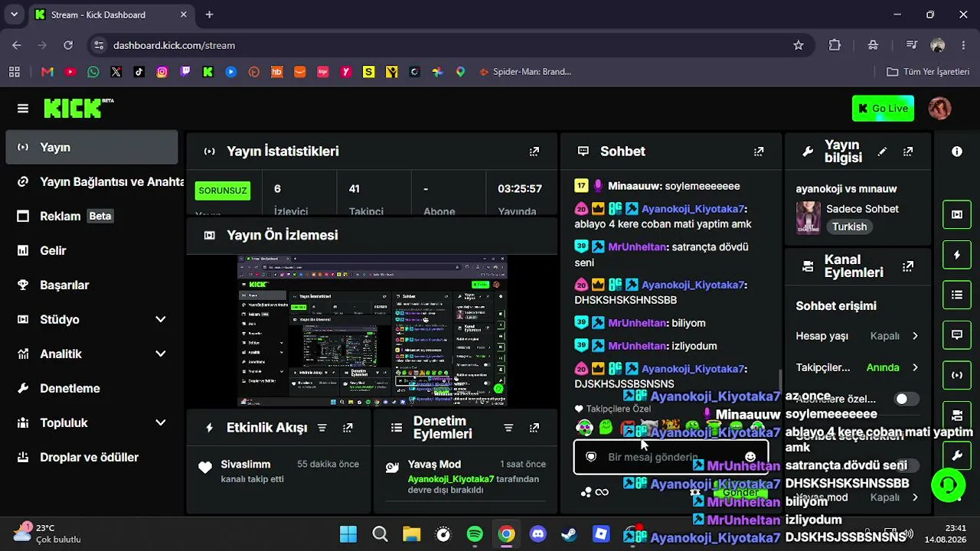The height and width of the screenshot is (551, 980).
Task: Open the green headset support button
Action: pyautogui.click(x=949, y=484)
